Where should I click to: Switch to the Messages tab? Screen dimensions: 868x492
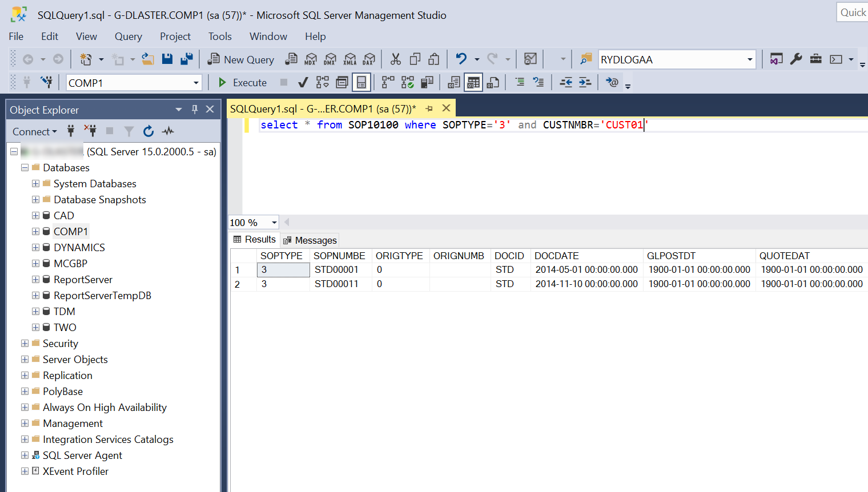[x=310, y=240]
